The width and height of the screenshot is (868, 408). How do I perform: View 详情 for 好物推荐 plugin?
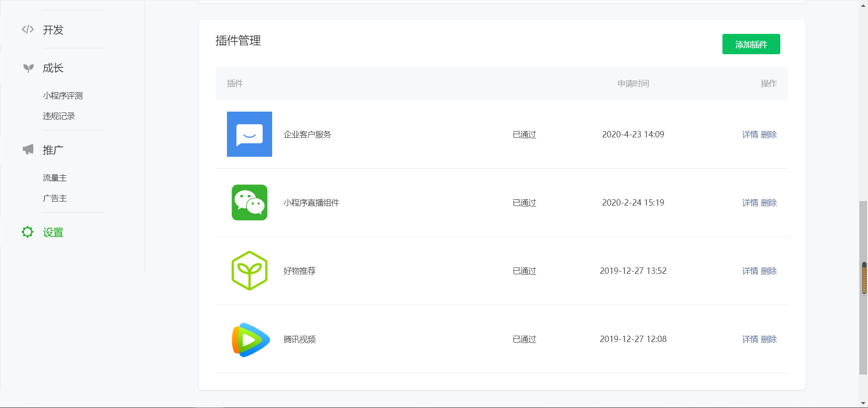click(x=750, y=271)
